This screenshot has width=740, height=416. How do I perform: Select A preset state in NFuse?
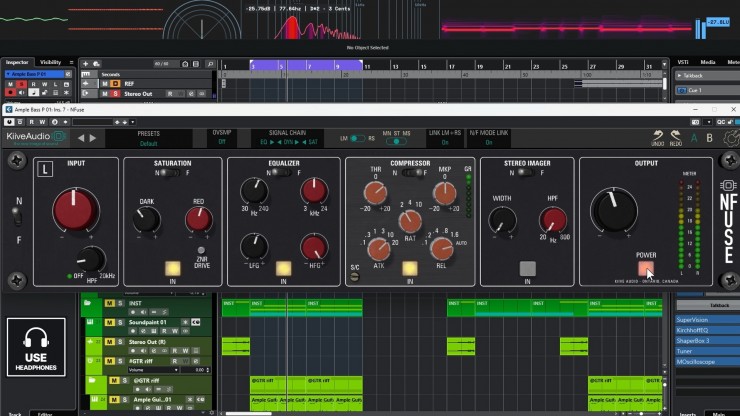coord(694,138)
